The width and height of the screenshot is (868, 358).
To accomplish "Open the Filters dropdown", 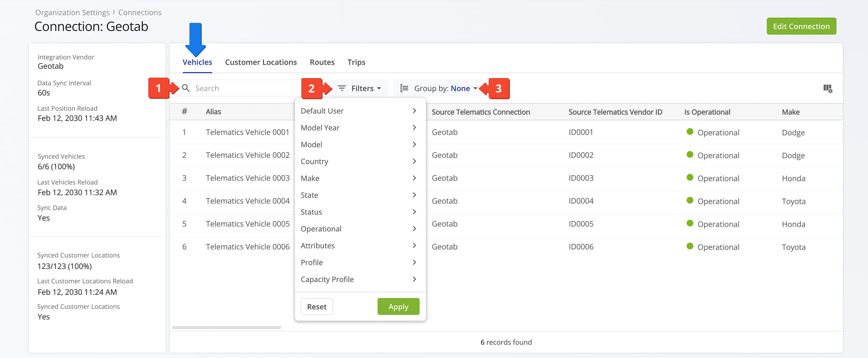I will pyautogui.click(x=359, y=88).
